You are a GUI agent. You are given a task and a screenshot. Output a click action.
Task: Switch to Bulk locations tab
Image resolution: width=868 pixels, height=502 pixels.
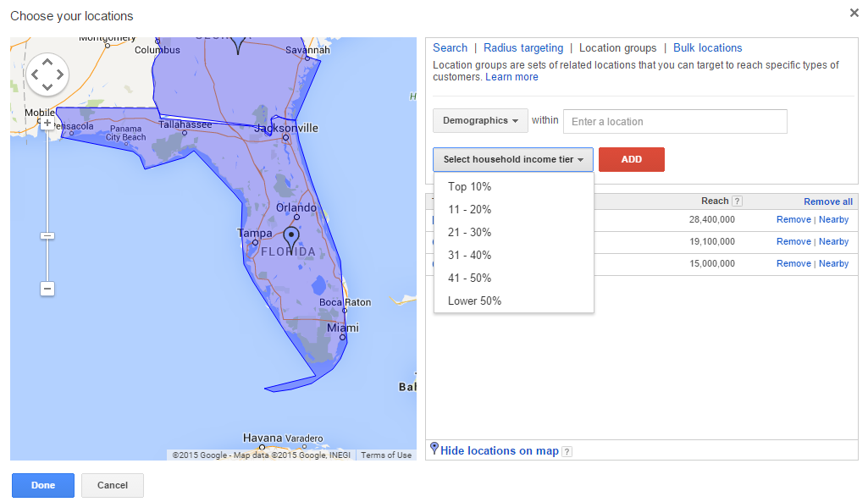[707, 47]
